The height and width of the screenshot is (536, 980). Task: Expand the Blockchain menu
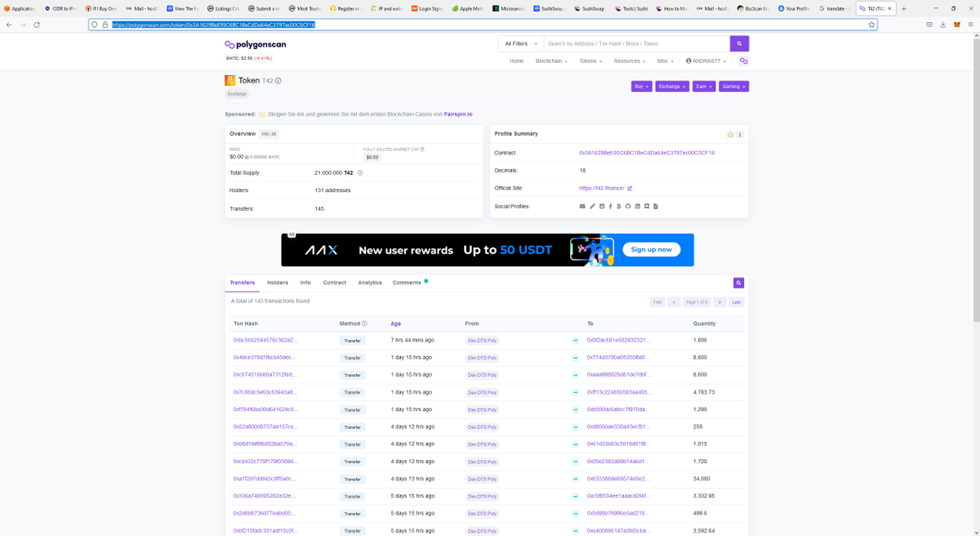pyautogui.click(x=551, y=61)
